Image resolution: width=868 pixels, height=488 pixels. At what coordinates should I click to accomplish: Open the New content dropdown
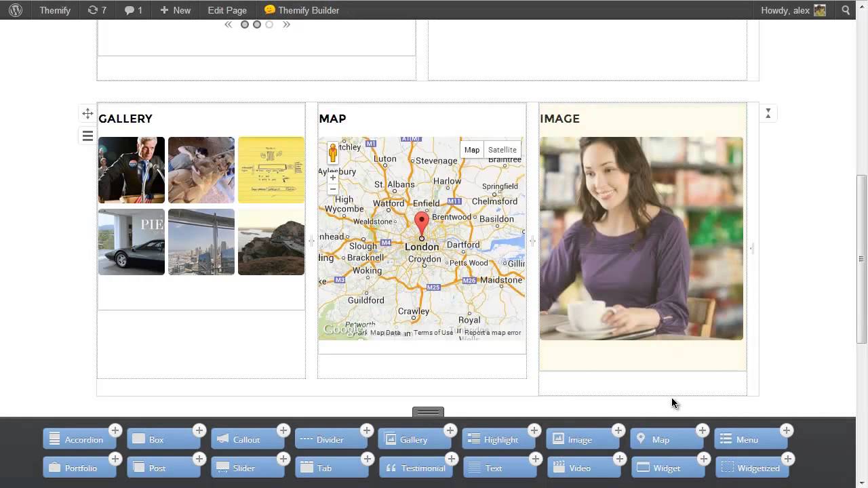(175, 10)
